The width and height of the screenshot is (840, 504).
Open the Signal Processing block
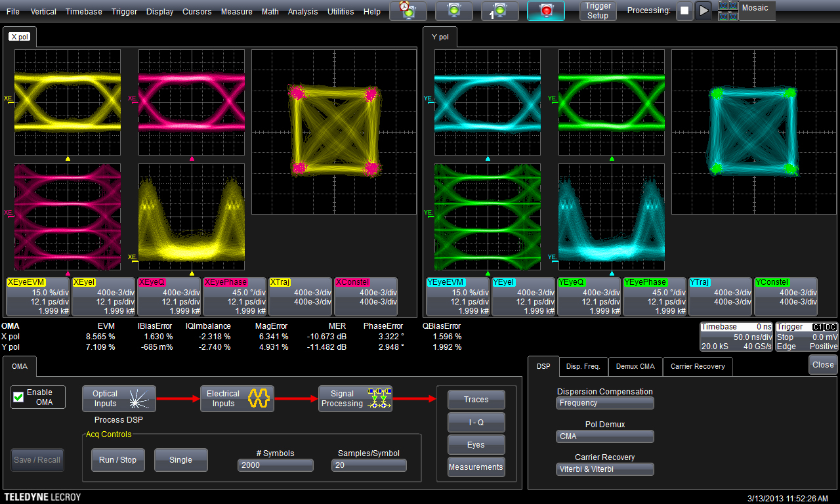(355, 399)
